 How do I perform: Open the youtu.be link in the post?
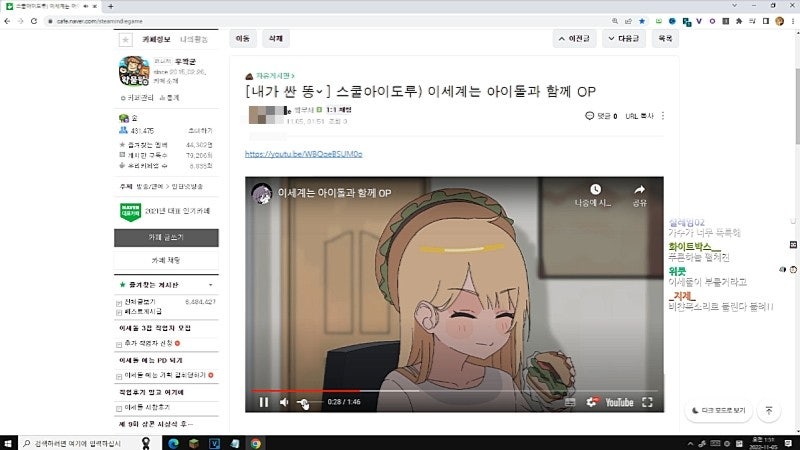[304, 154]
